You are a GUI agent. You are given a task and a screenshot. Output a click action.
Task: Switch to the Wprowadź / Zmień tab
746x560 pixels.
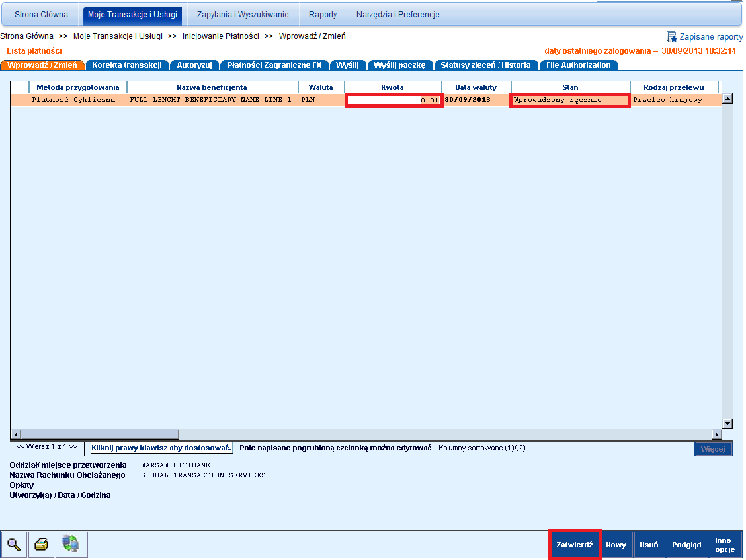42,65
